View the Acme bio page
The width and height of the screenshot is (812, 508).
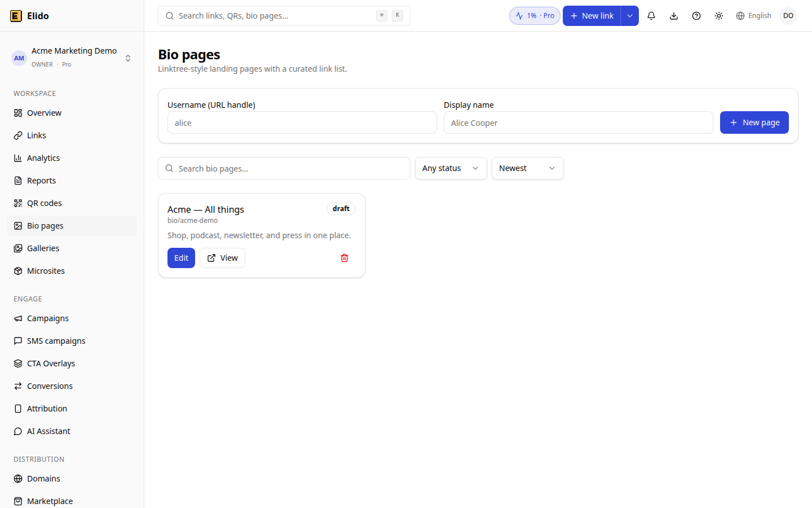[222, 258]
